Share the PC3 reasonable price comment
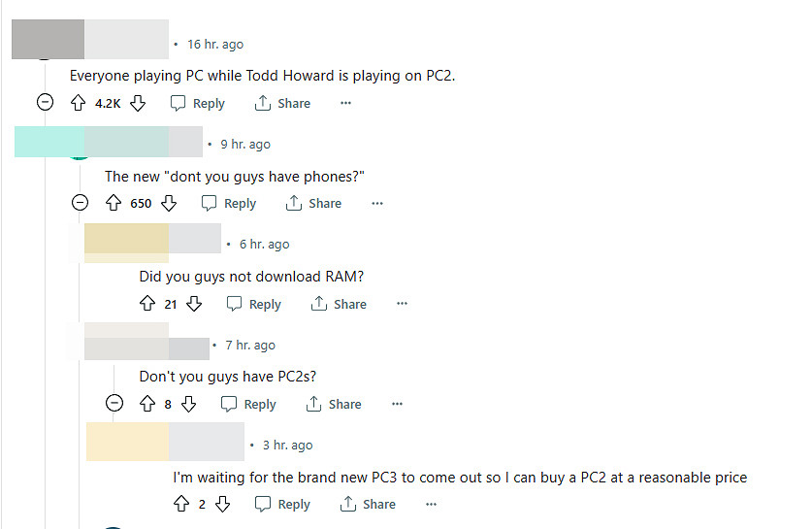The image size is (812, 529). coord(368,504)
